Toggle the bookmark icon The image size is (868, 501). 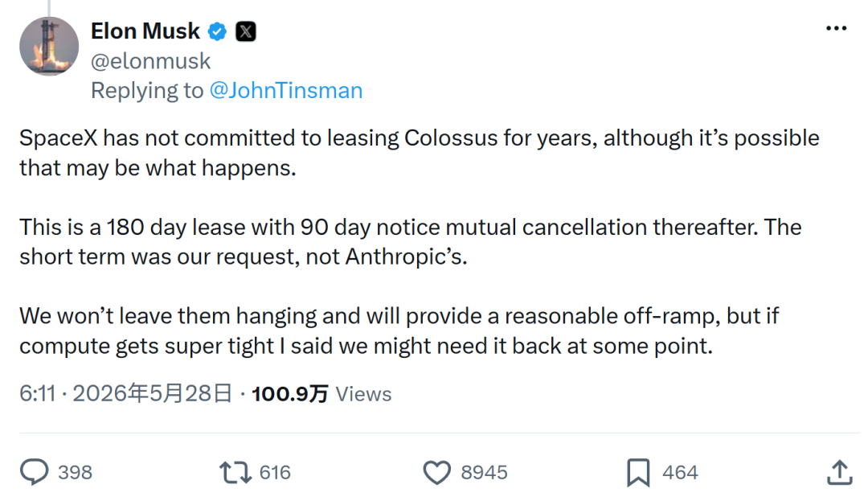(638, 473)
